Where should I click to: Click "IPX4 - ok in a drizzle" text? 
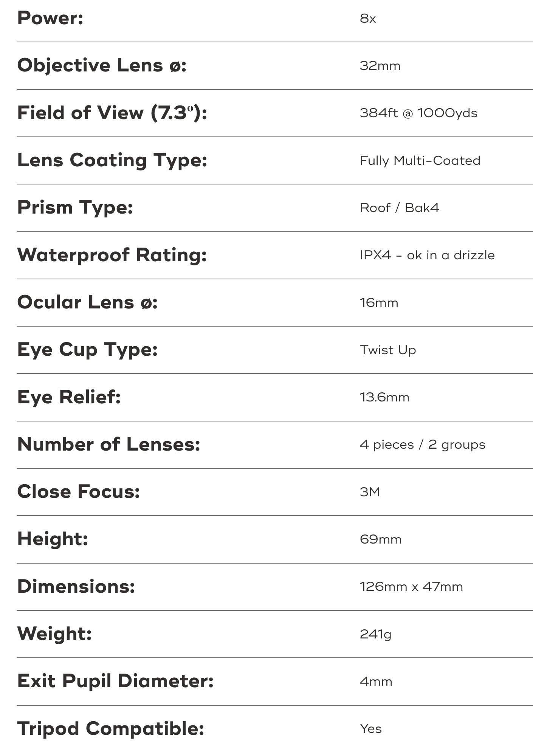point(427,255)
